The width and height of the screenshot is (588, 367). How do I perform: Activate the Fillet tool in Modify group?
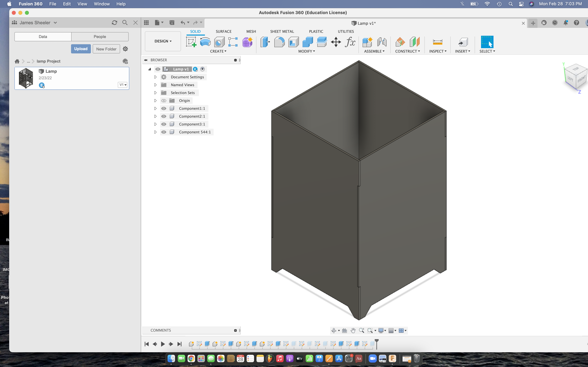[x=279, y=42]
